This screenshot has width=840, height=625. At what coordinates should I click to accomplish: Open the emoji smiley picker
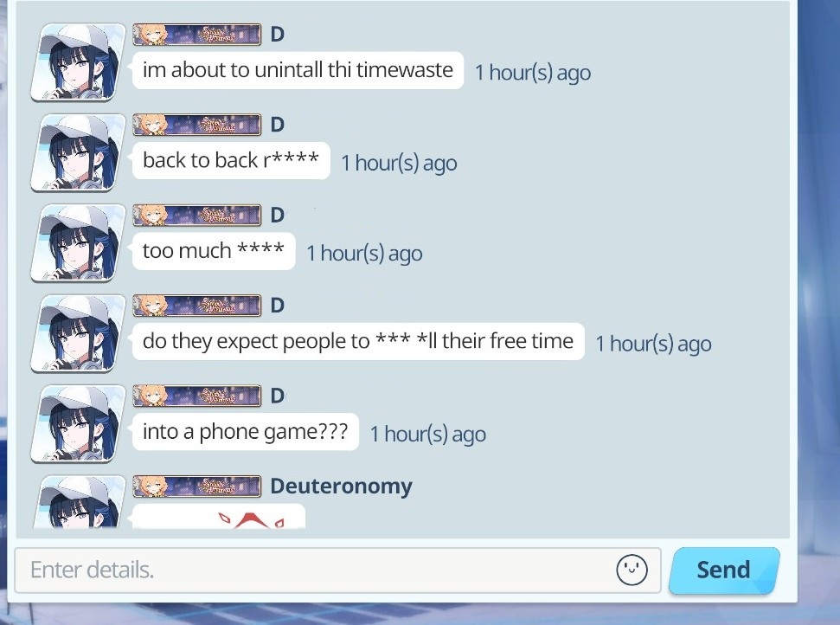point(632,570)
